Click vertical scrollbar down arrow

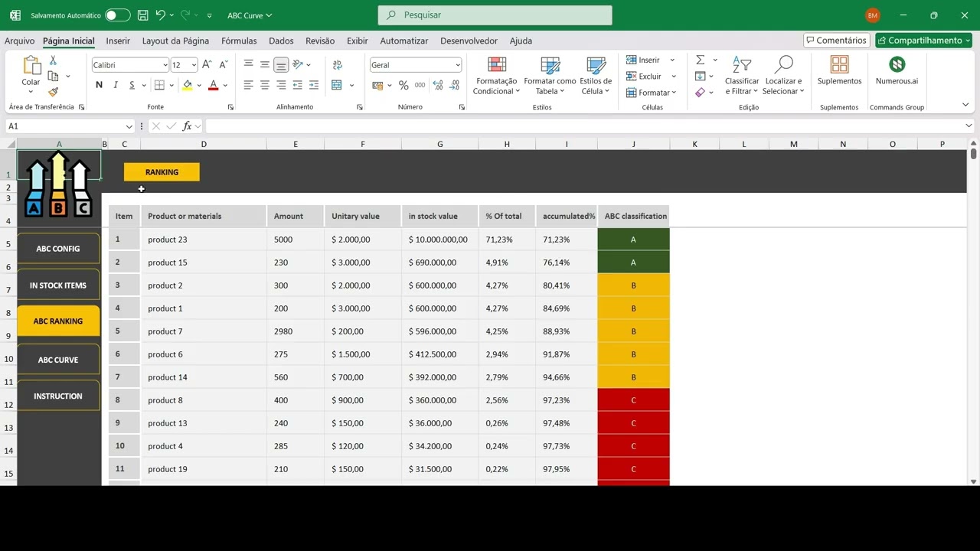tap(973, 481)
